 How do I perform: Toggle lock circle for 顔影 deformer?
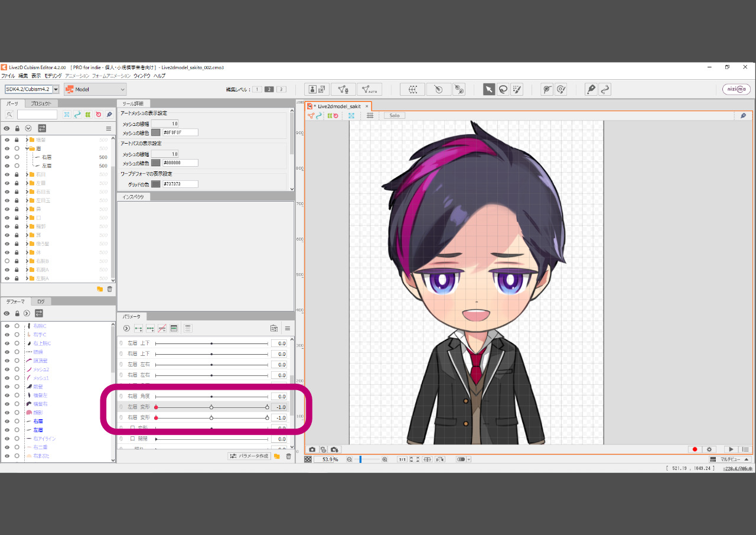(x=17, y=412)
